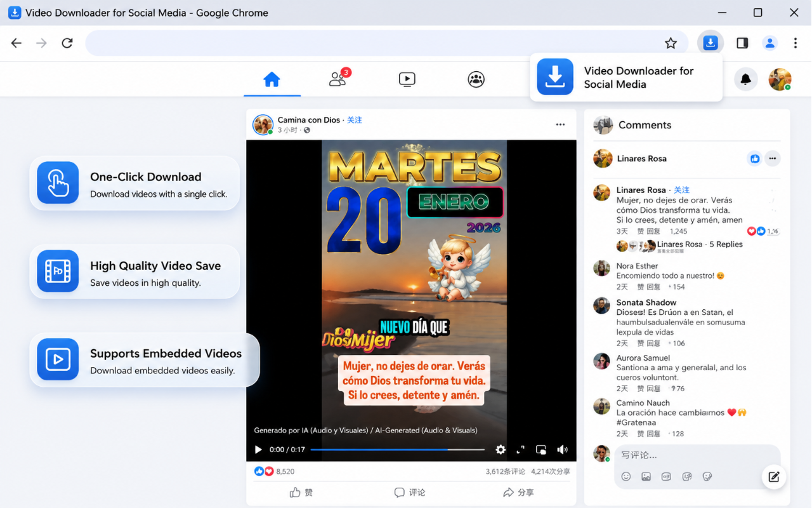The width and height of the screenshot is (812, 508).
Task: Open the Chrome profile avatar
Action: point(770,43)
